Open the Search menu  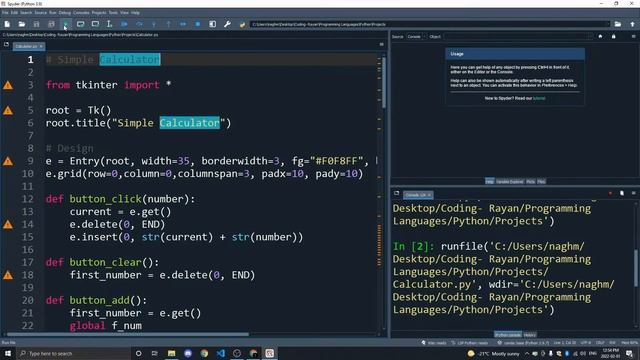[26, 13]
